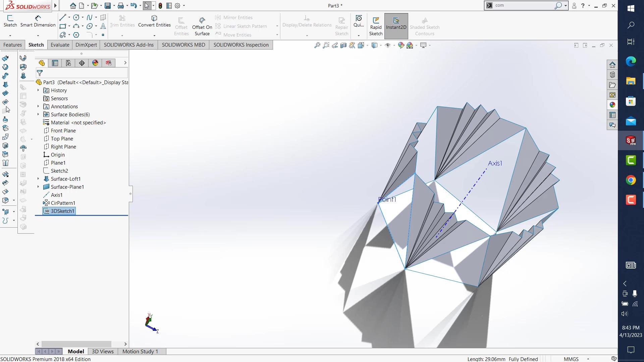Select 3DSketch1 in feature tree
Viewport: 644px width, 362px height.
click(x=62, y=211)
